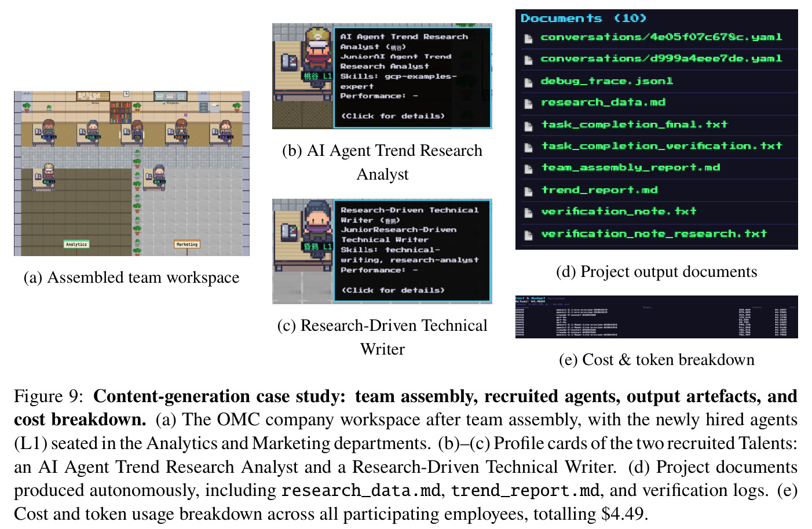Open the assembled team workspace image

pos(131,173)
